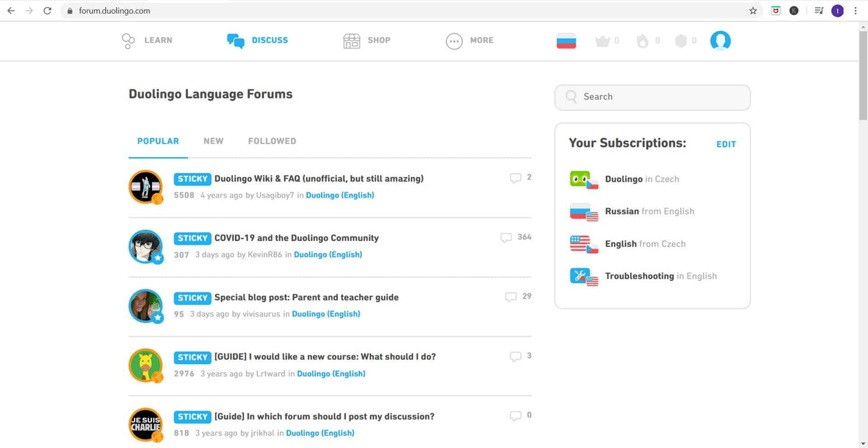Click comment bubble on COVID-19 post
The height and width of the screenshot is (448, 868).
(506, 237)
